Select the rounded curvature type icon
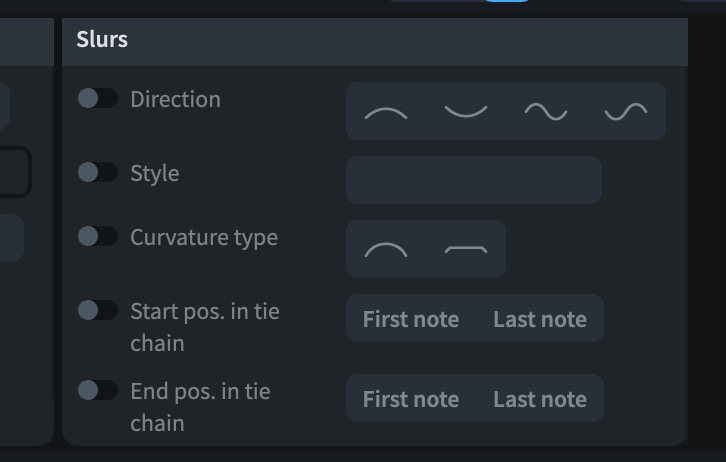726x462 pixels. [x=386, y=250]
